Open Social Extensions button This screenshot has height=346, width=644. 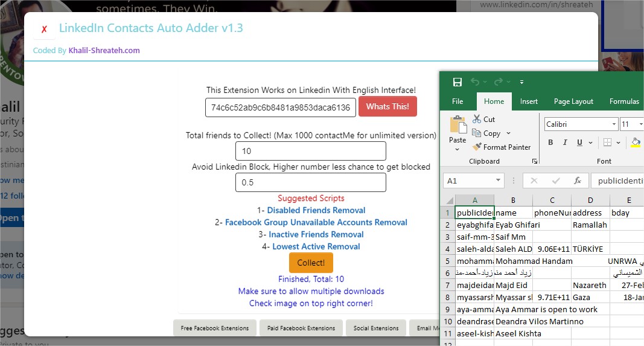coord(376,328)
